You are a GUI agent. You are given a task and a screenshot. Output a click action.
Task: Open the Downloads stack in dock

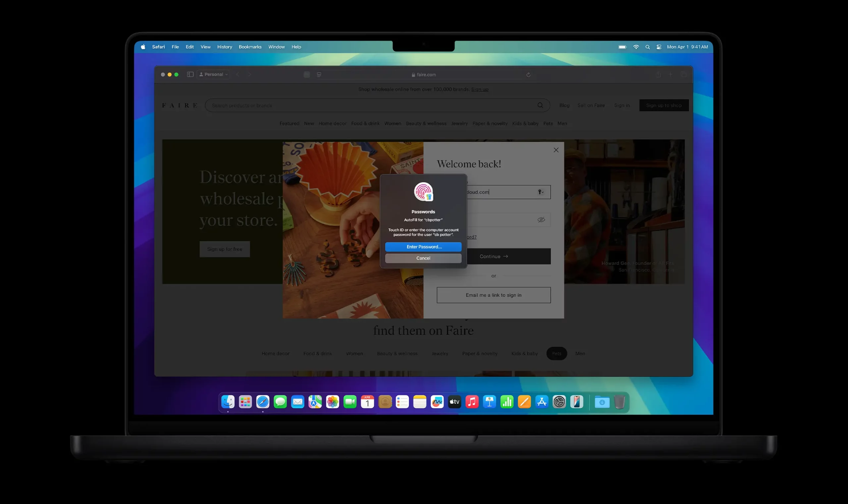pyautogui.click(x=602, y=402)
